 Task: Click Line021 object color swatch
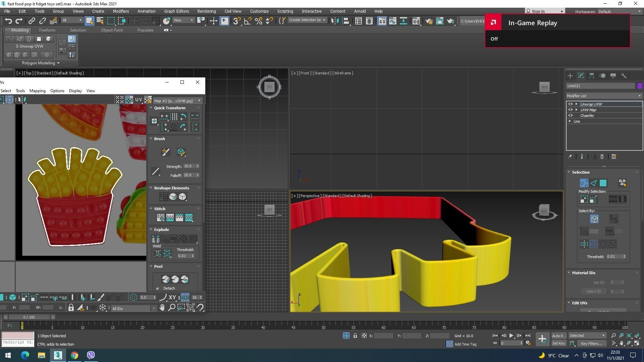click(640, 86)
